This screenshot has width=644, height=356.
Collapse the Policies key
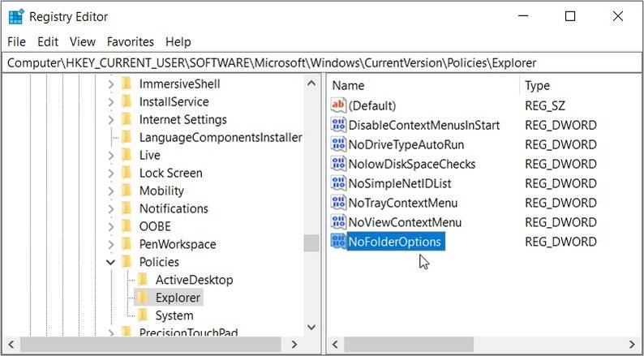(x=110, y=262)
